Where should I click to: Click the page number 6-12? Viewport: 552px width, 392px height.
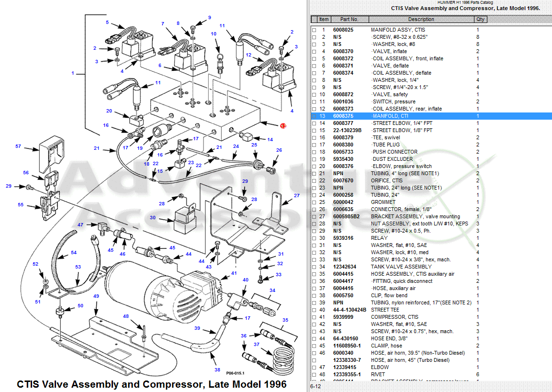click(315, 386)
